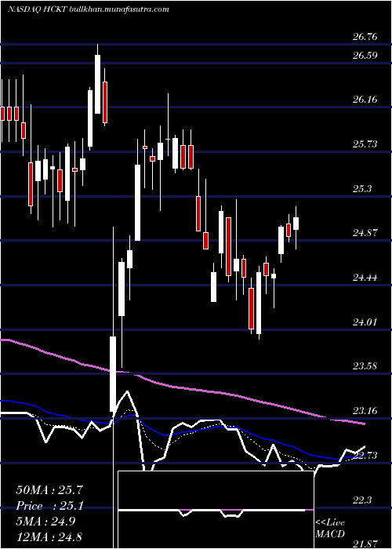Click the Price : 25.1 readout
392x549 pixels.
(x=49, y=506)
